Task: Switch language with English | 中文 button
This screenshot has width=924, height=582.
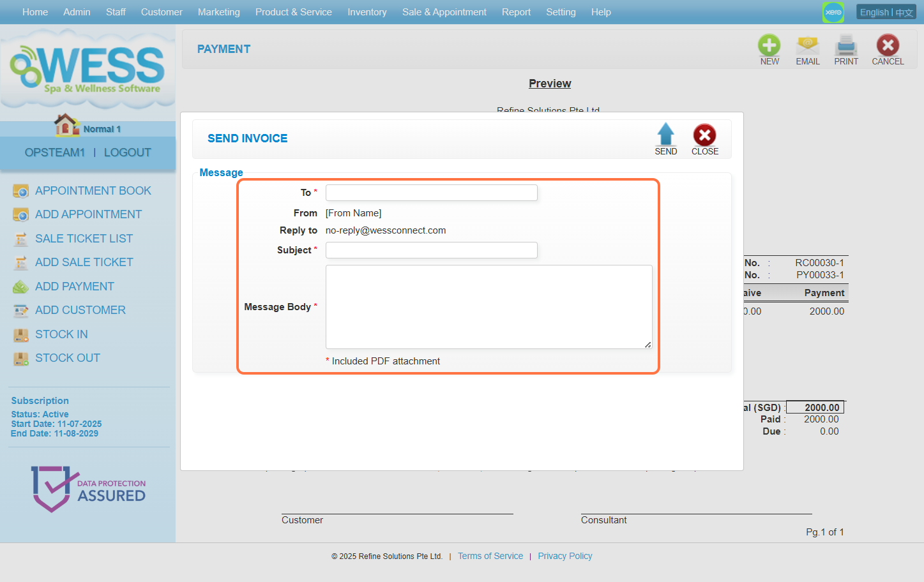Action: (x=886, y=12)
